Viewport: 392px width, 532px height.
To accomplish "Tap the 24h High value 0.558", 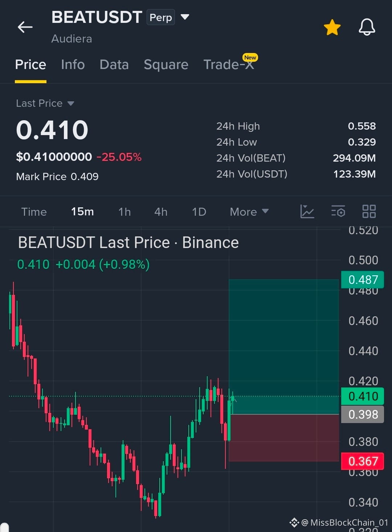I will click(362, 126).
